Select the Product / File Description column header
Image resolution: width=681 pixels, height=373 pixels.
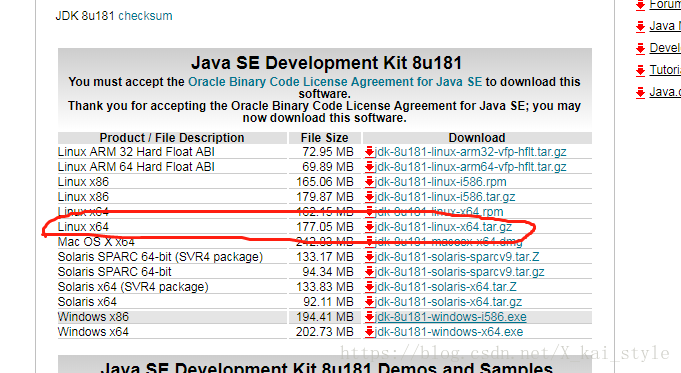pyautogui.click(x=172, y=138)
